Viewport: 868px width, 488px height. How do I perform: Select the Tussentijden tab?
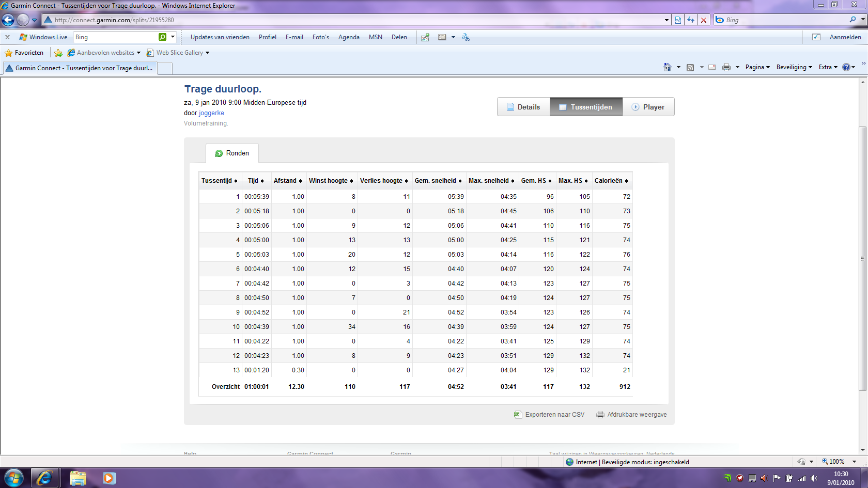[586, 107]
